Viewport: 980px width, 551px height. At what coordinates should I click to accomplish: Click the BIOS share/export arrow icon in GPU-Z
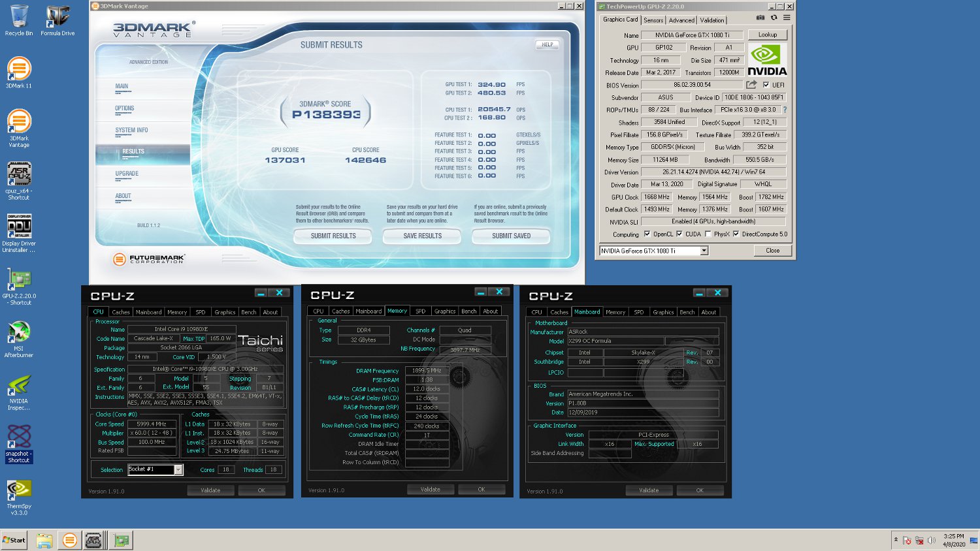pyautogui.click(x=751, y=85)
